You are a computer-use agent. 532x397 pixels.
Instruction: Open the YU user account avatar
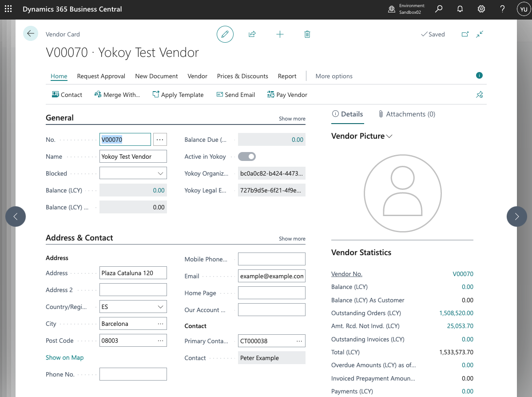pos(524,9)
